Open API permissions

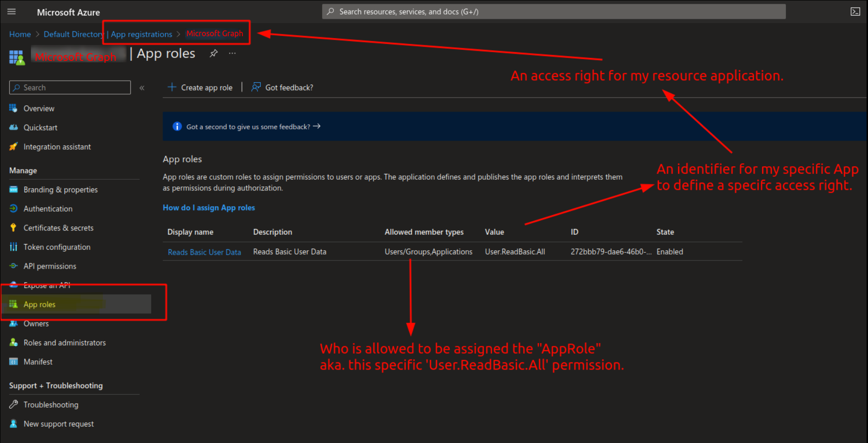click(50, 266)
